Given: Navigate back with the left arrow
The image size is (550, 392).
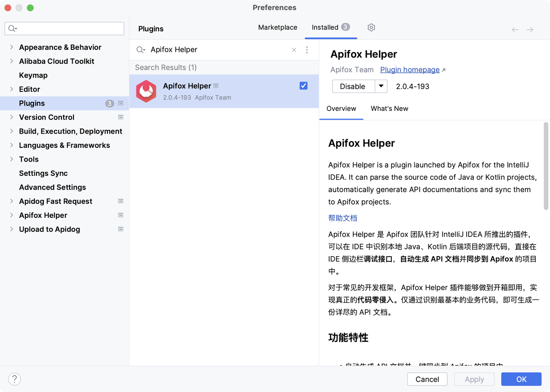Looking at the screenshot, I should click(515, 30).
